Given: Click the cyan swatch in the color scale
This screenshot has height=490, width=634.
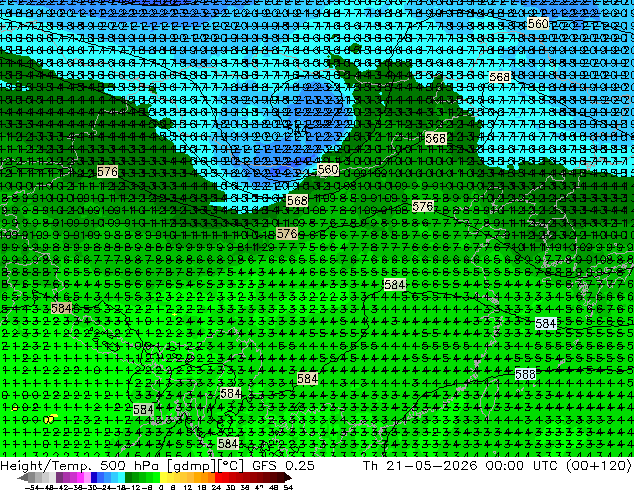Looking at the screenshot, I should click(121, 478).
